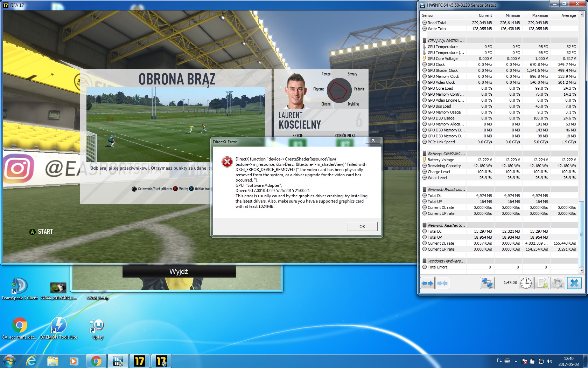
Task: Select the GPU Bus Load row
Action: tap(499, 106)
